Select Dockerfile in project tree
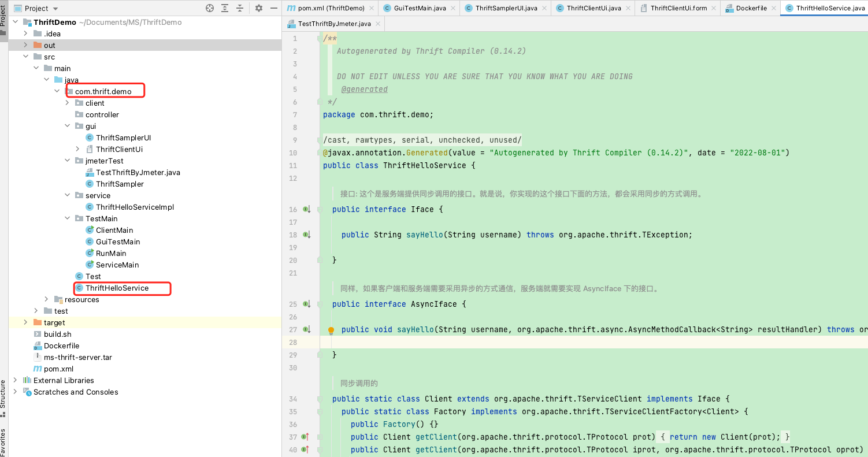 [61, 345]
